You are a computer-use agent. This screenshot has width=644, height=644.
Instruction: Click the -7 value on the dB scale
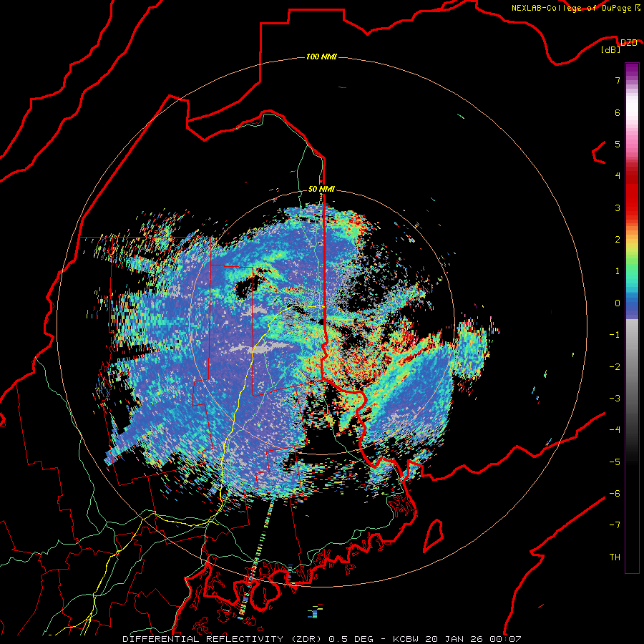(615, 525)
